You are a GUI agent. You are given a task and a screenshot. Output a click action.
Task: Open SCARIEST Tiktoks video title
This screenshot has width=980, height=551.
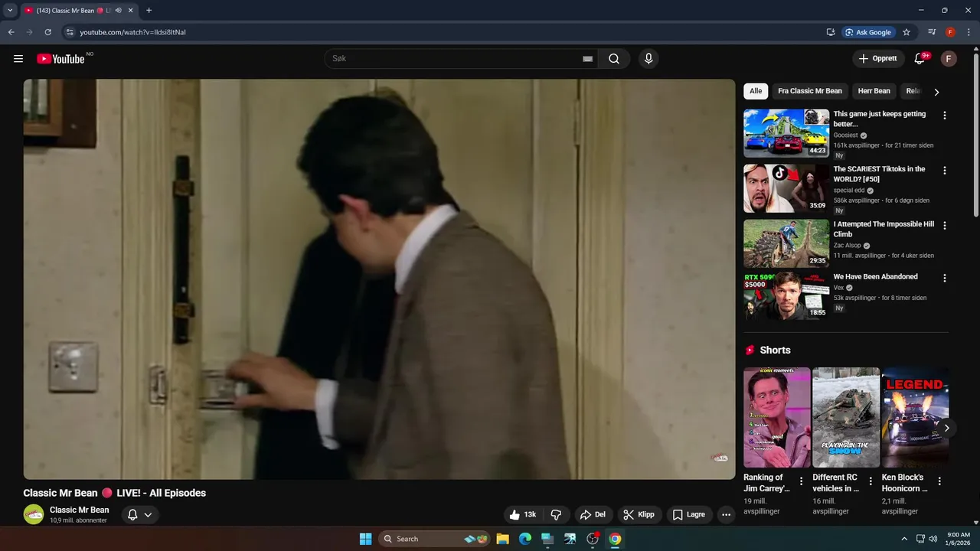pos(879,174)
